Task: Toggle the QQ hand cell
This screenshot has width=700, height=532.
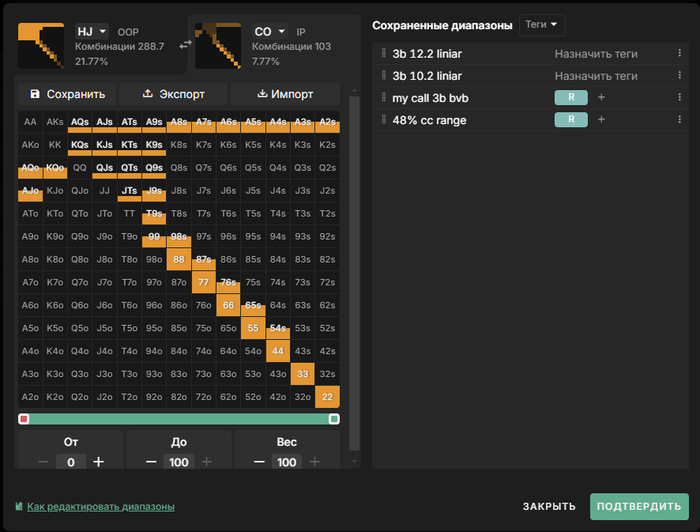Action: (80, 167)
